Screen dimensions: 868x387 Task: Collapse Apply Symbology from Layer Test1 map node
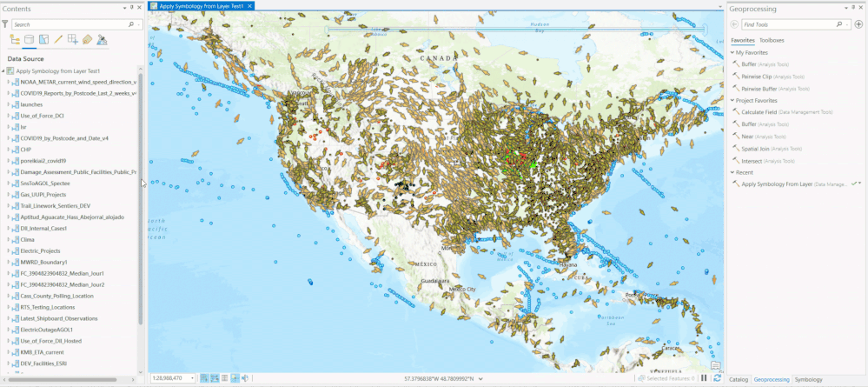pyautogui.click(x=3, y=71)
